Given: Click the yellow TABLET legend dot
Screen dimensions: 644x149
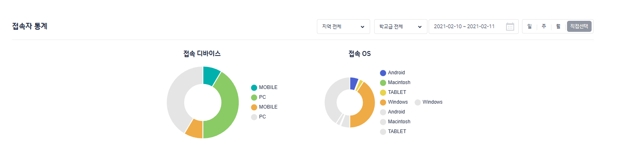Looking at the screenshot, I should point(383,92).
